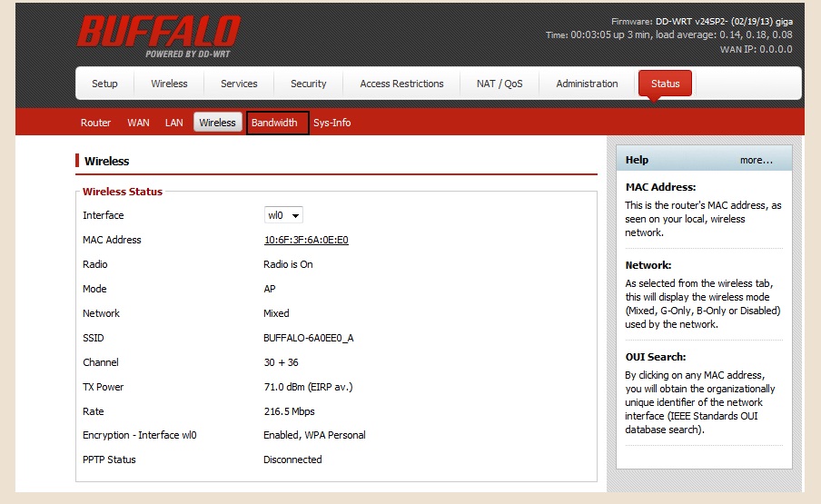Expand the Interface wl0 dropdown

coord(283,215)
